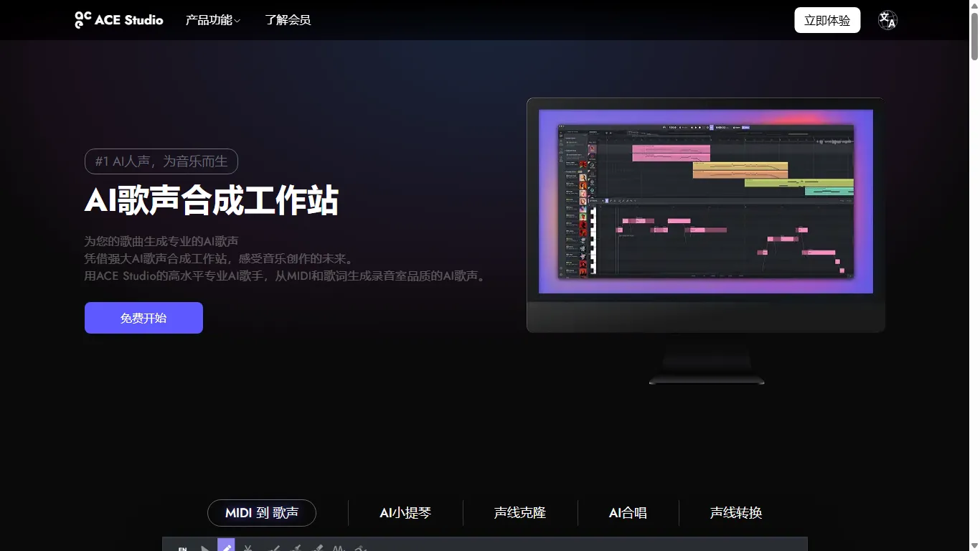Open the AI小提琴 tab
Image resolution: width=980 pixels, height=551 pixels.
tap(405, 512)
